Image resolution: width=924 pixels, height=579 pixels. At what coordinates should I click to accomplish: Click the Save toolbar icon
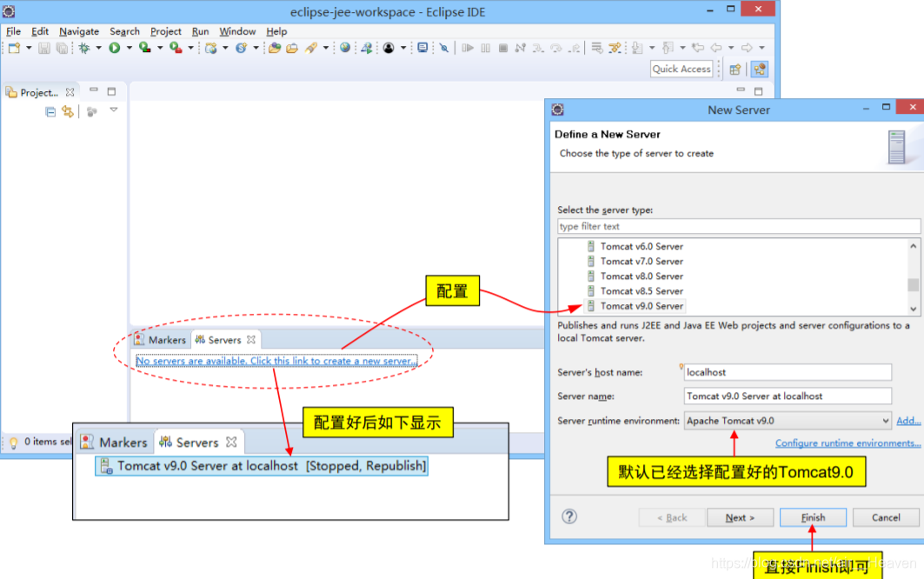pyautogui.click(x=44, y=49)
